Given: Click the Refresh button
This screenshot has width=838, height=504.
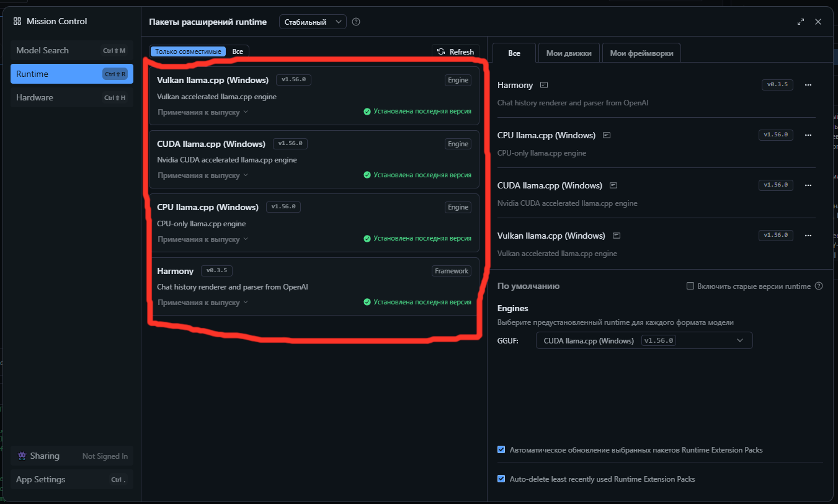Looking at the screenshot, I should pos(456,52).
